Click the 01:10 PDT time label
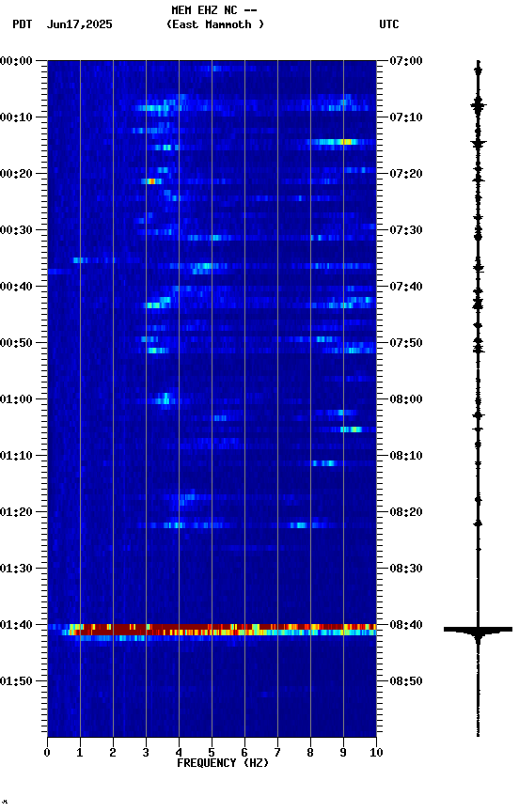The image size is (519, 812). click(x=16, y=456)
